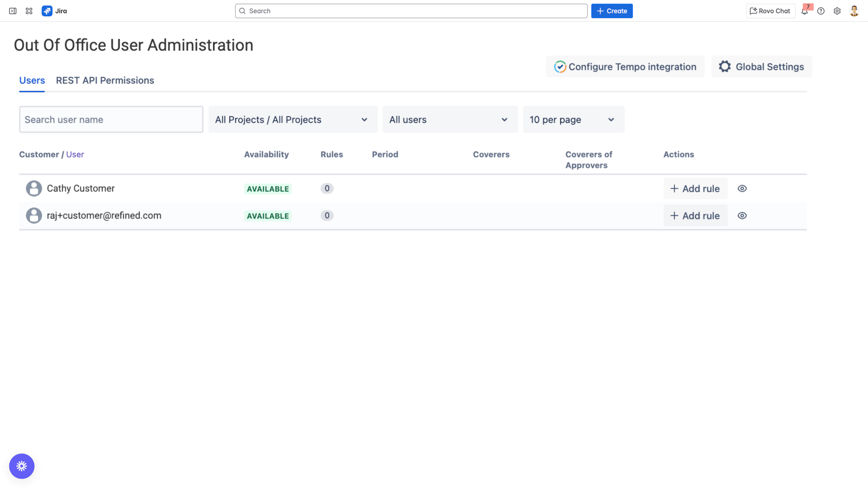Click the purple floating widget button
This screenshot has height=488, width=868.
[x=22, y=466]
